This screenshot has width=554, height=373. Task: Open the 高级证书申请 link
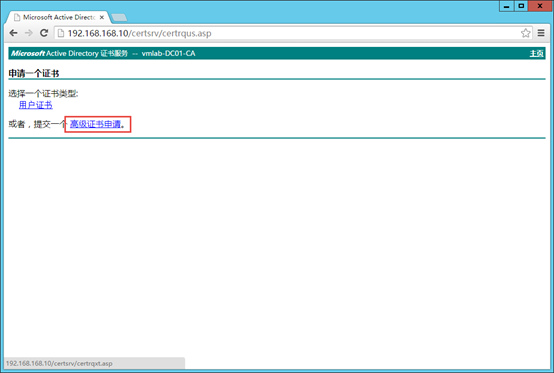[95, 124]
